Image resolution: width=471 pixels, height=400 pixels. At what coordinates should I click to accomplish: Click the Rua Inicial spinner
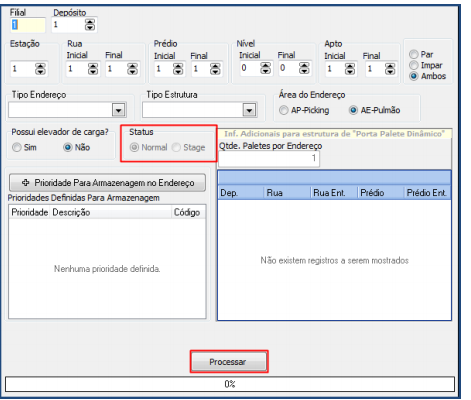pyautogui.click(x=93, y=69)
